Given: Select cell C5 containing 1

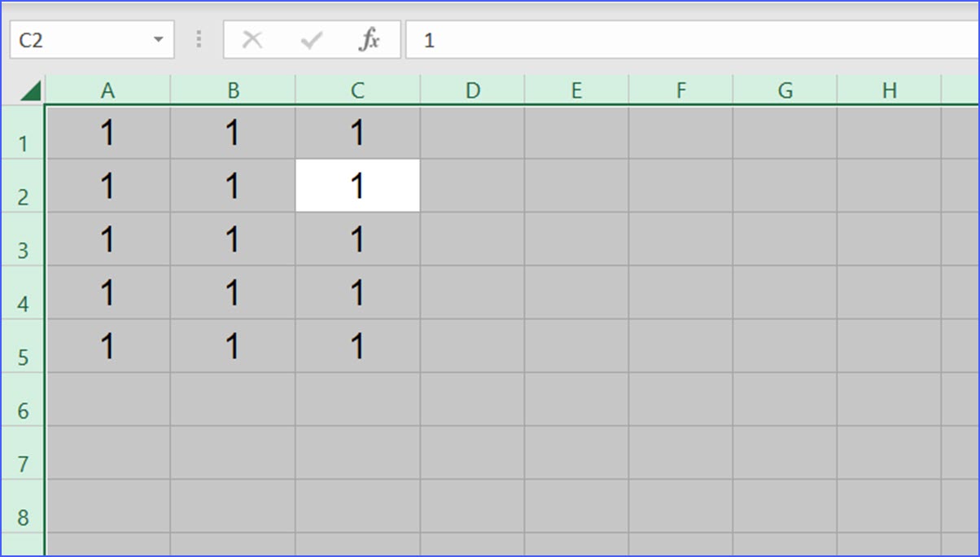Looking at the screenshot, I should [357, 345].
